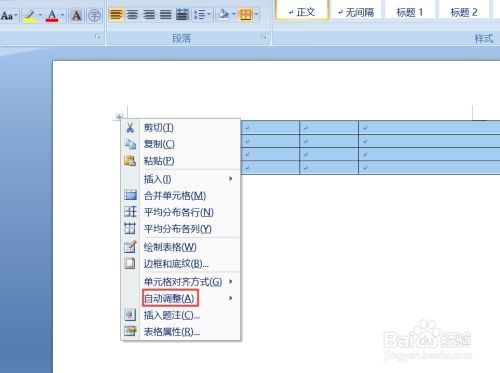Viewport: 500px width, 373px height.
Task: Click the shading paint bucket color
Action: pyautogui.click(x=223, y=15)
